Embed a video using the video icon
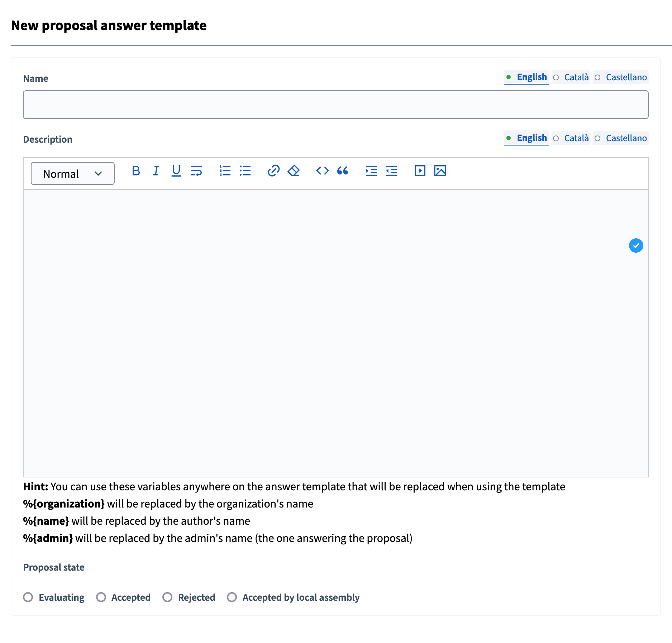 tap(420, 171)
